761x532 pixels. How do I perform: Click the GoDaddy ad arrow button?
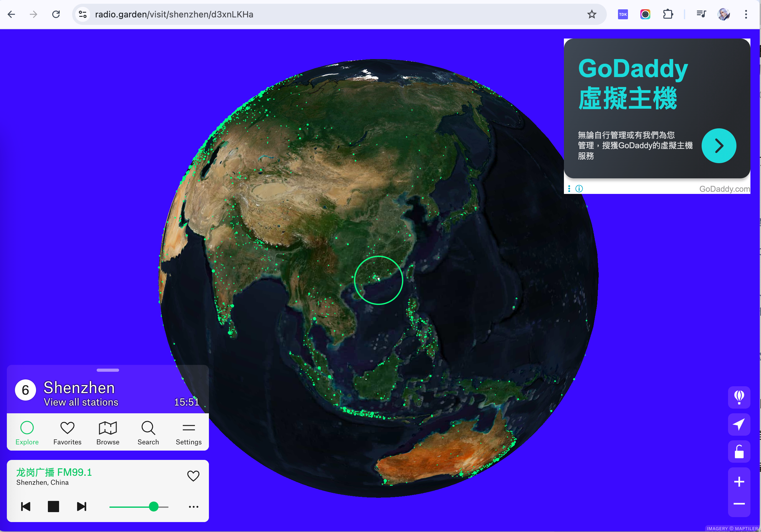pos(719,146)
